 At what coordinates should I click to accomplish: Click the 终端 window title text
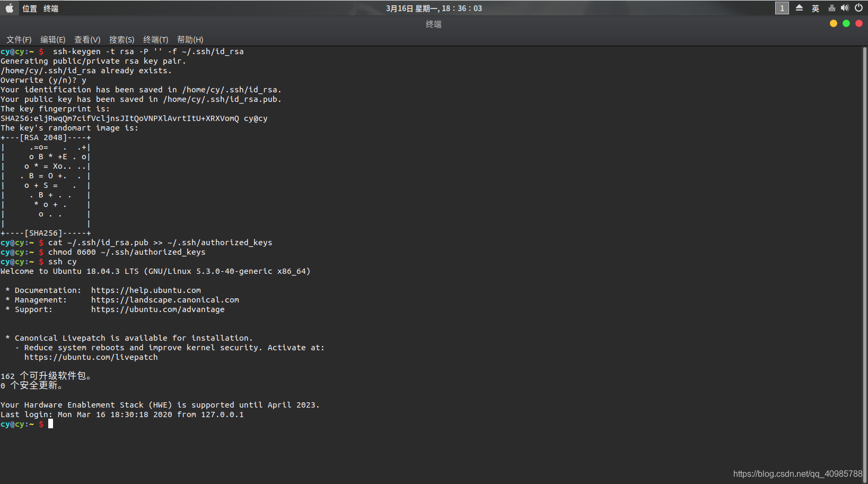pyautogui.click(x=434, y=24)
